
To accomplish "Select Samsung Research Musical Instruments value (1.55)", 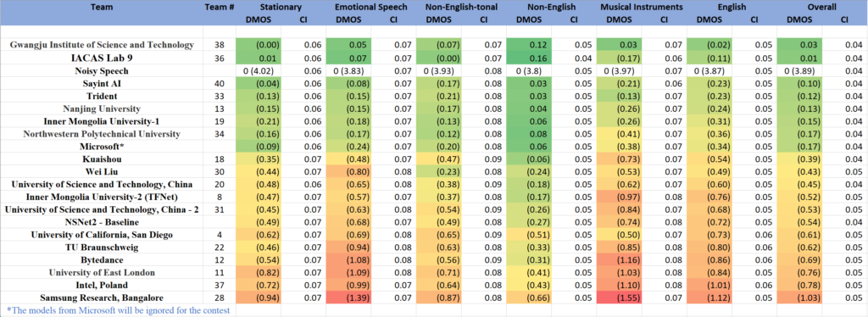I will (x=619, y=298).
